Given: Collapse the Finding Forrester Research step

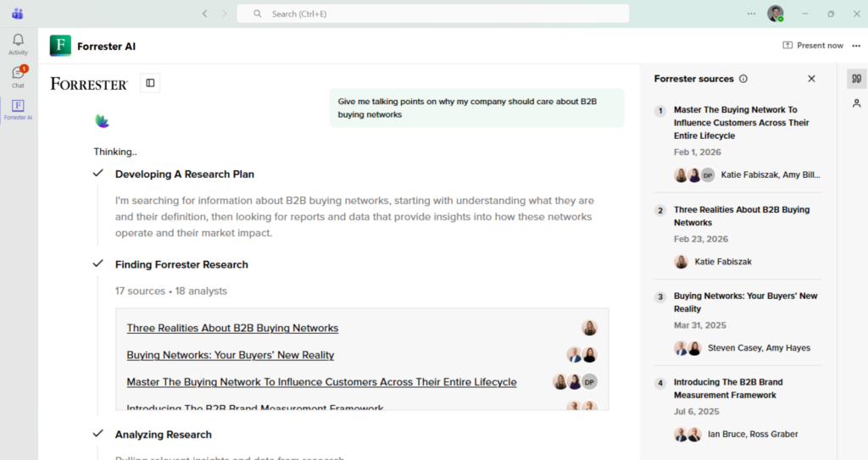Looking at the screenshot, I should (181, 264).
